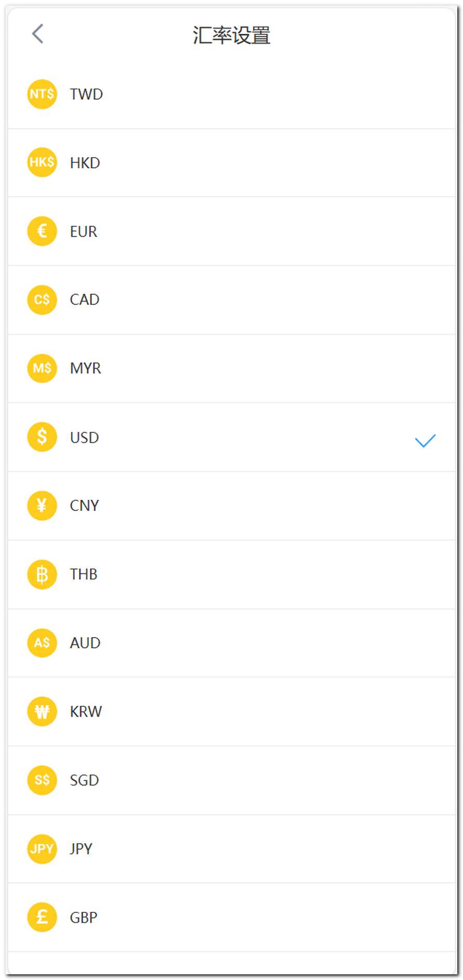Click the CAD currency label
463x980 pixels.
[x=85, y=300]
